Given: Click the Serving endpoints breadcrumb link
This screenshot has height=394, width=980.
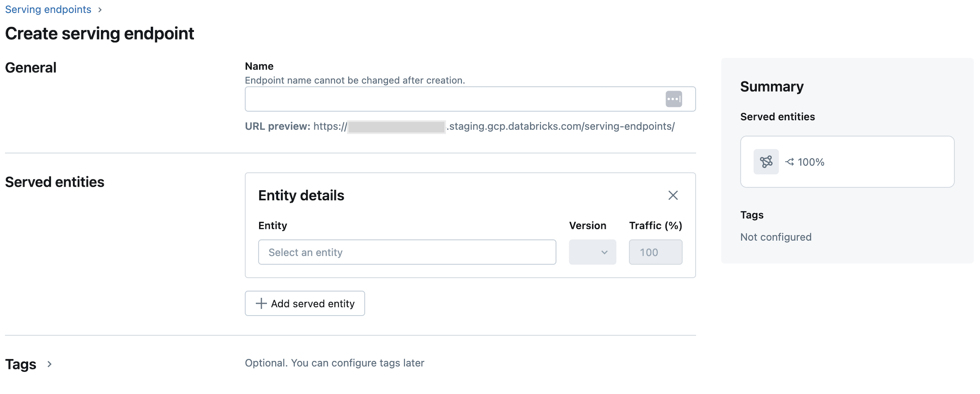Looking at the screenshot, I should click(x=48, y=9).
